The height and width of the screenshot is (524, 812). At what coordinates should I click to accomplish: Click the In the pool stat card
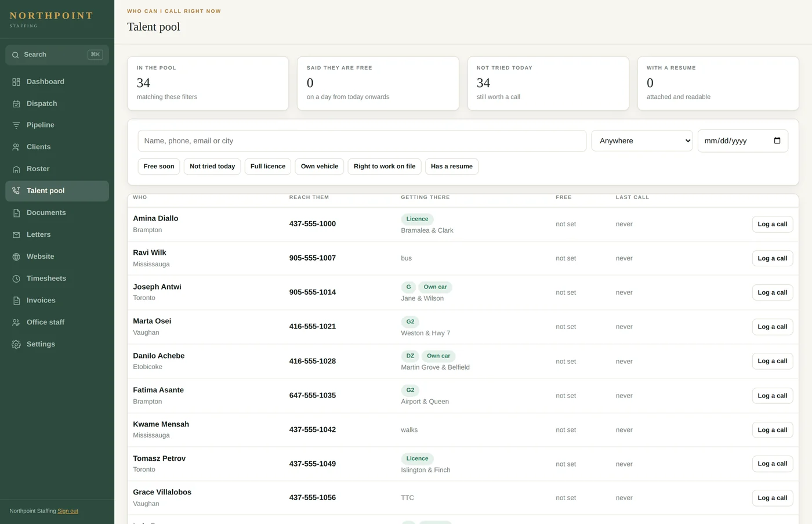coord(208,84)
